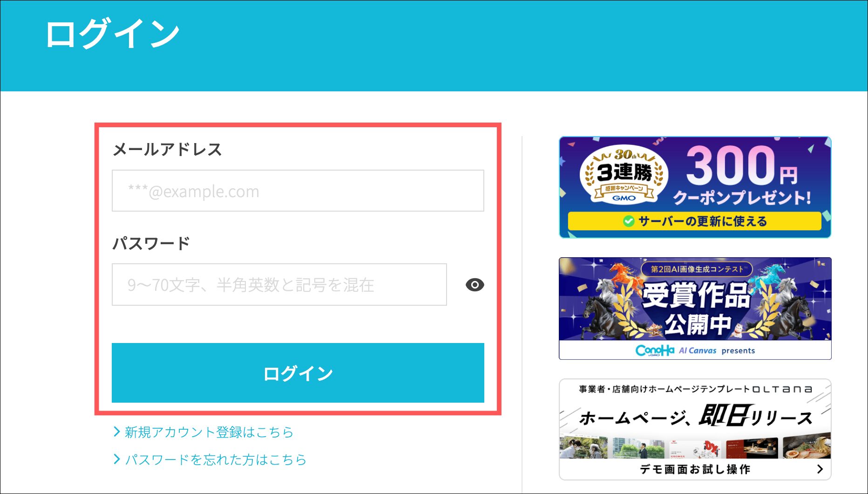Click chevron beside パスワードを忘れた方 link

[117, 460]
